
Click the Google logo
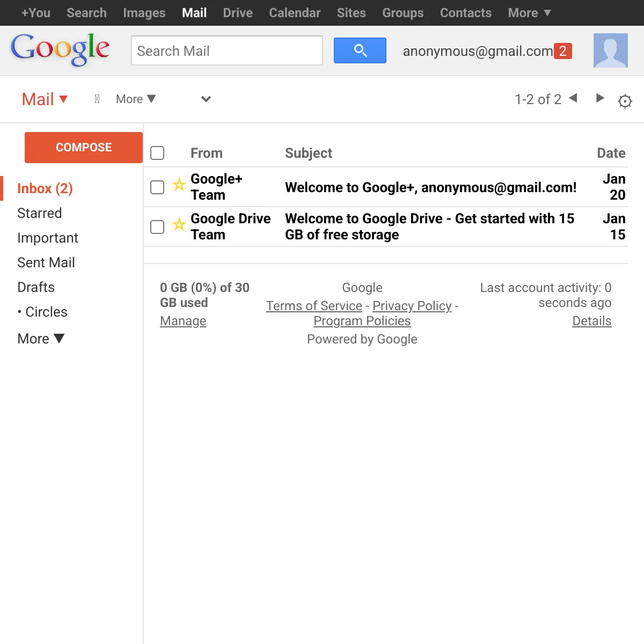point(60,49)
